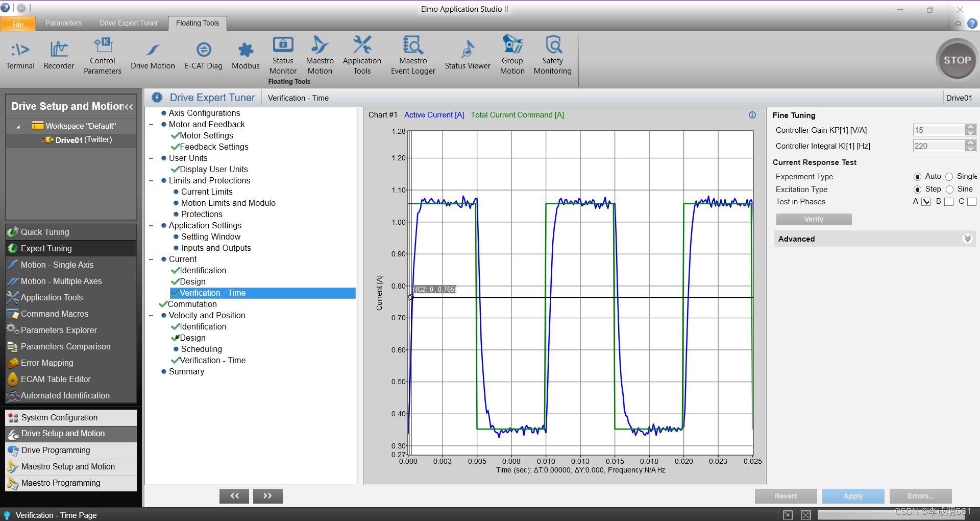Open the File menu

(x=18, y=24)
